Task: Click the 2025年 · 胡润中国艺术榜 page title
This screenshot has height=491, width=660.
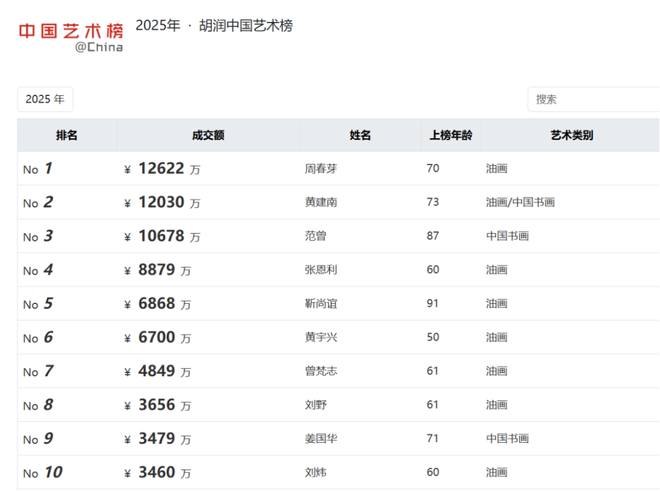Action: [x=214, y=26]
